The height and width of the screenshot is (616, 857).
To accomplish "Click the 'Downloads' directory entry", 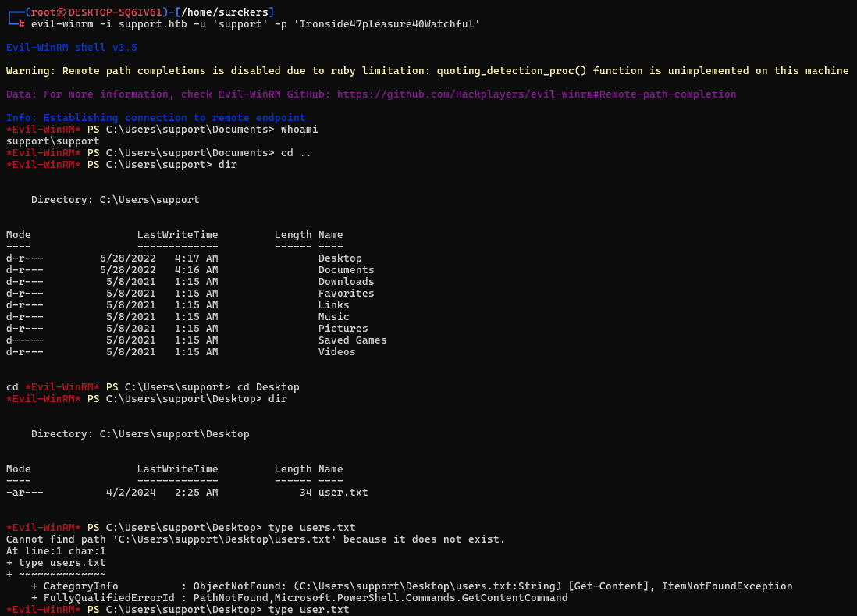I will [346, 282].
